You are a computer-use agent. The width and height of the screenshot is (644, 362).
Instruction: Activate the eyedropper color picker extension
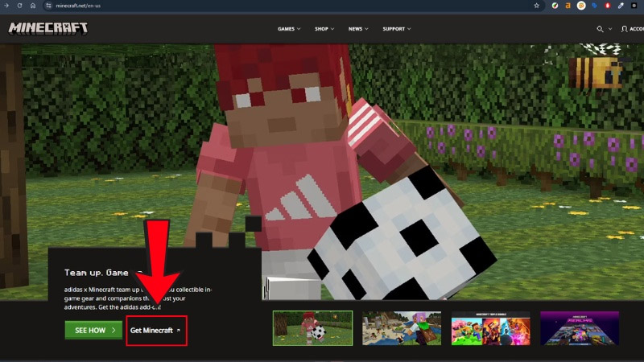click(x=621, y=6)
